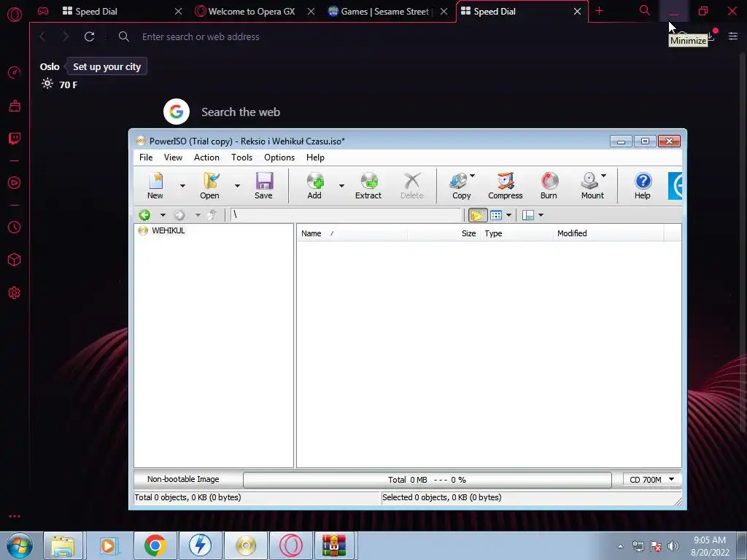Click Set up your city button

[107, 66]
